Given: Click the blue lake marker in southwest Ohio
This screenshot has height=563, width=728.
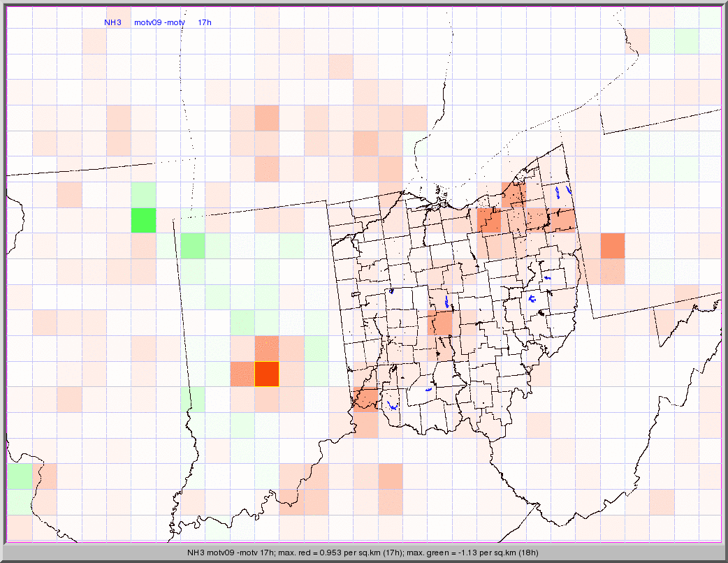Looking at the screenshot, I should 393,406.
